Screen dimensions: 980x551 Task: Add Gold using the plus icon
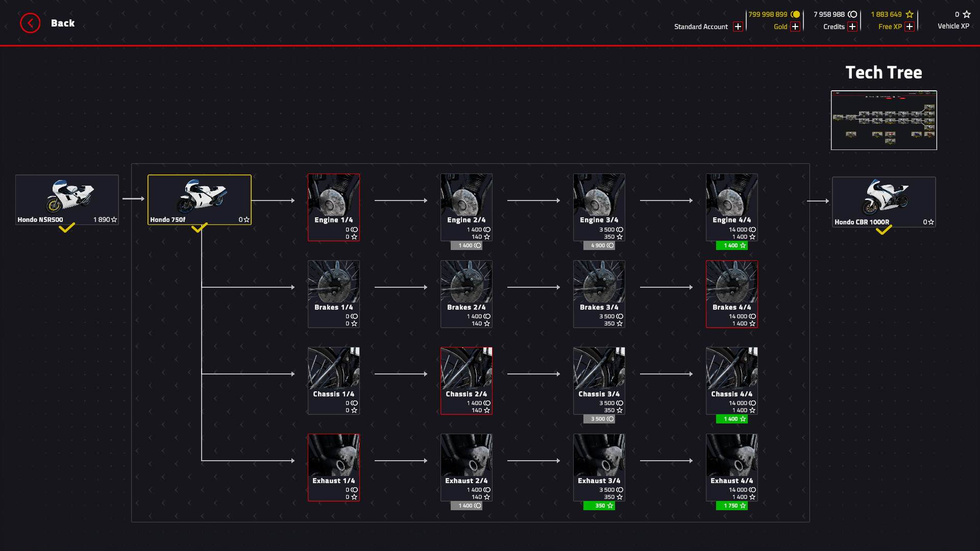point(795,27)
